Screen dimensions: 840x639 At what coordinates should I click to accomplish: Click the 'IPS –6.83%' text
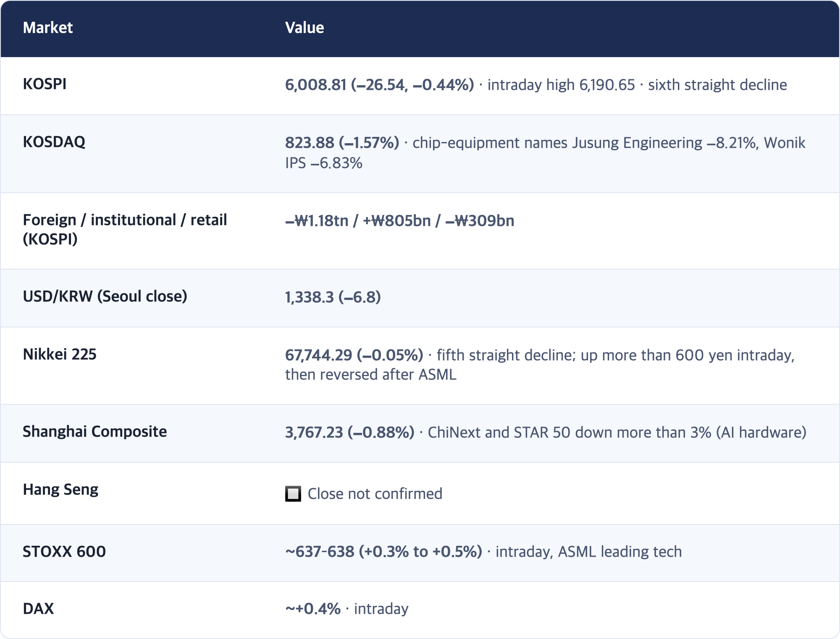[324, 163]
